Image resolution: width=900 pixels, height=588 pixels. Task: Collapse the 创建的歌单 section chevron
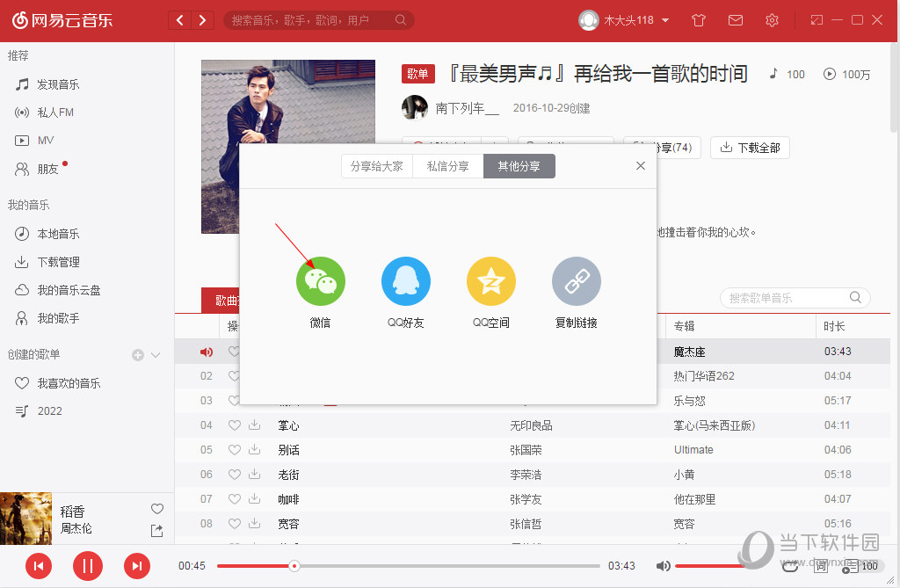coord(156,355)
